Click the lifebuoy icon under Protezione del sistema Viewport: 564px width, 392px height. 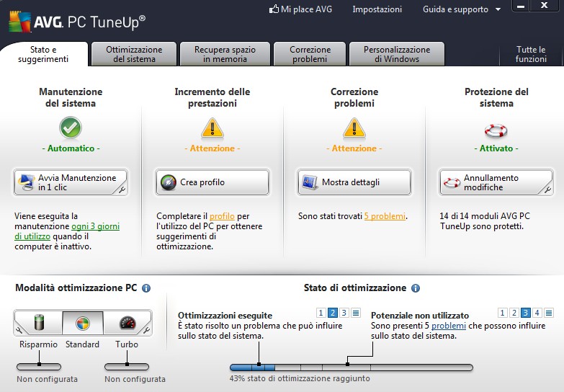tap(496, 130)
